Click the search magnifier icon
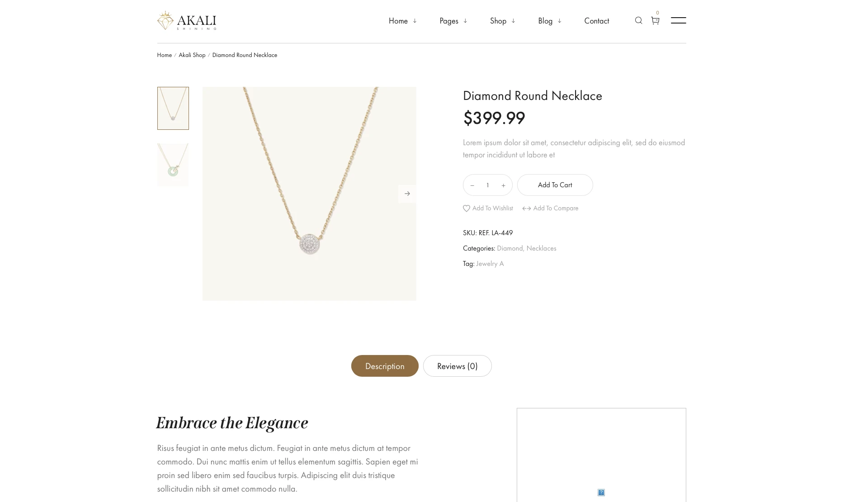This screenshot has width=868, height=502. (x=638, y=20)
